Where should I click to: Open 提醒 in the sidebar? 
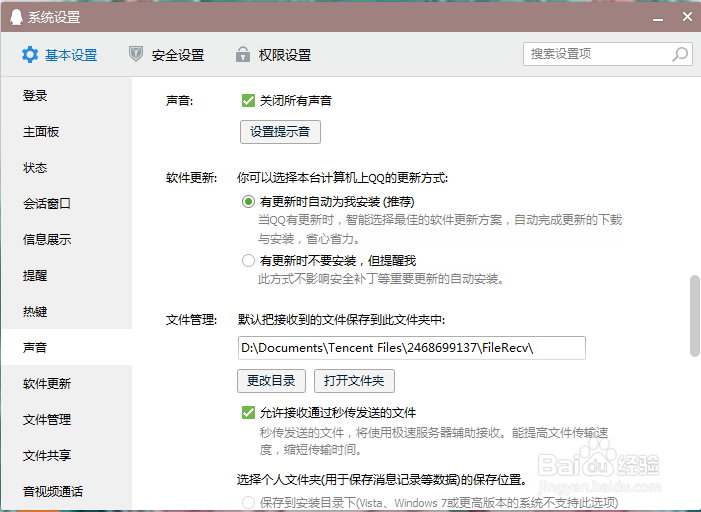point(67,275)
